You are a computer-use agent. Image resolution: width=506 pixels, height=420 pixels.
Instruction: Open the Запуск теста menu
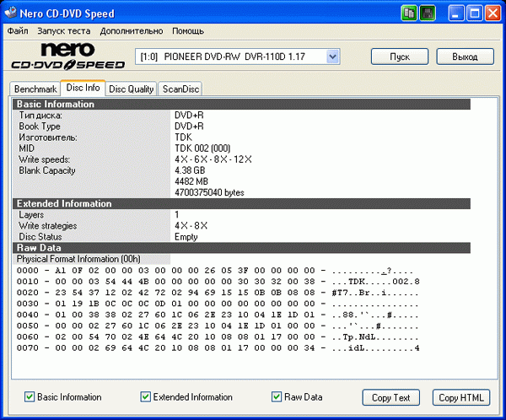64,31
